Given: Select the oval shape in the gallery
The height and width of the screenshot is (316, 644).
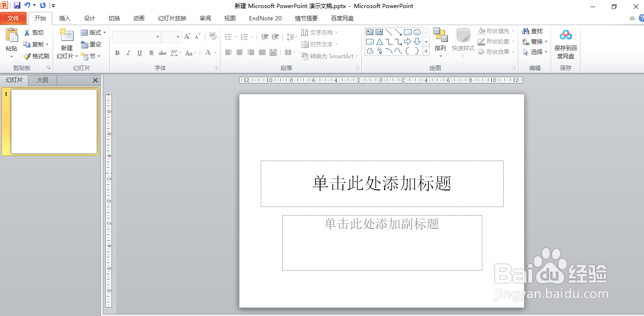Looking at the screenshot, I should point(417,31).
